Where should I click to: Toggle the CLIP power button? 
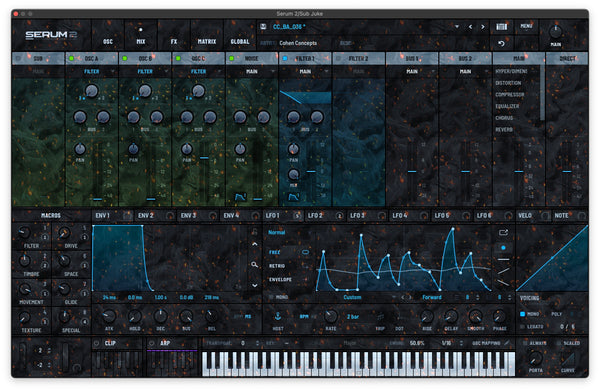(x=96, y=343)
